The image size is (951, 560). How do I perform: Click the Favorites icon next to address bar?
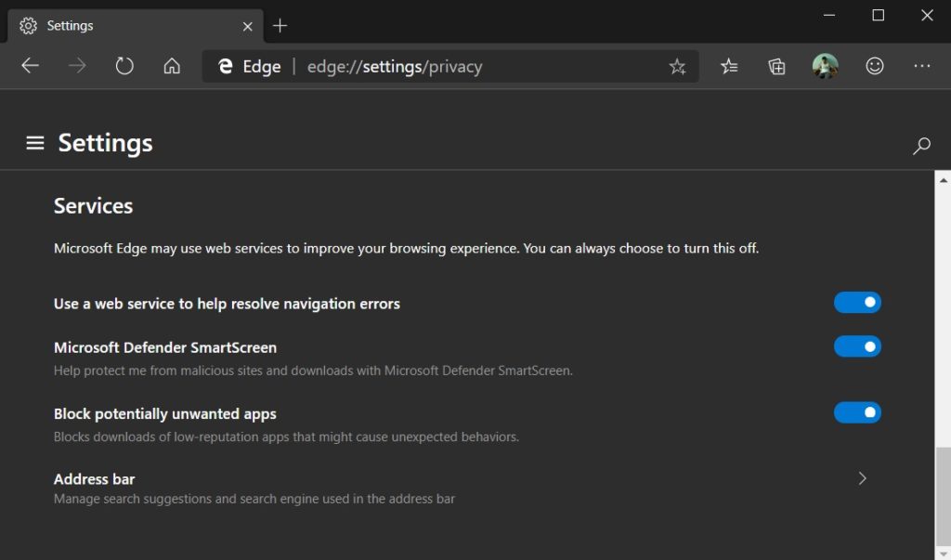pos(730,66)
